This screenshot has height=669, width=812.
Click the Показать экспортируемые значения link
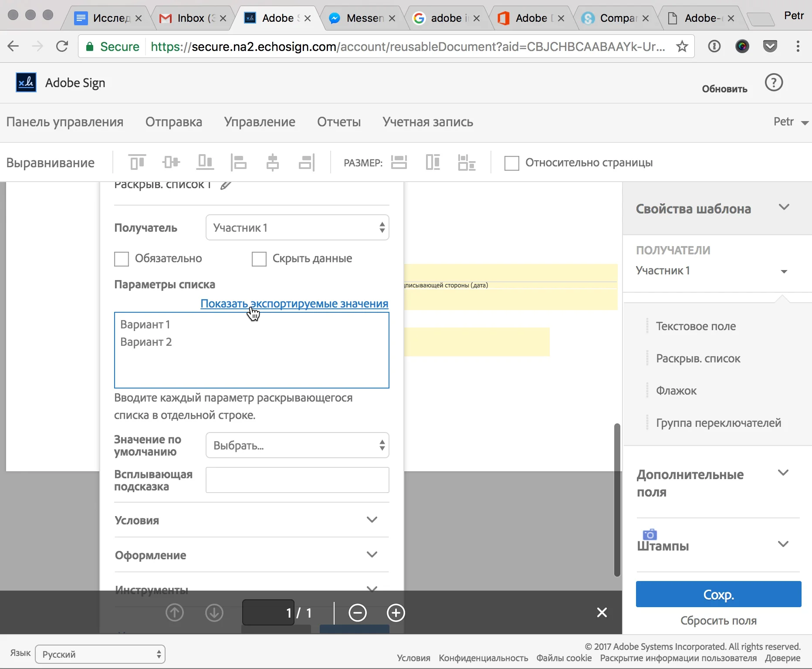point(294,304)
